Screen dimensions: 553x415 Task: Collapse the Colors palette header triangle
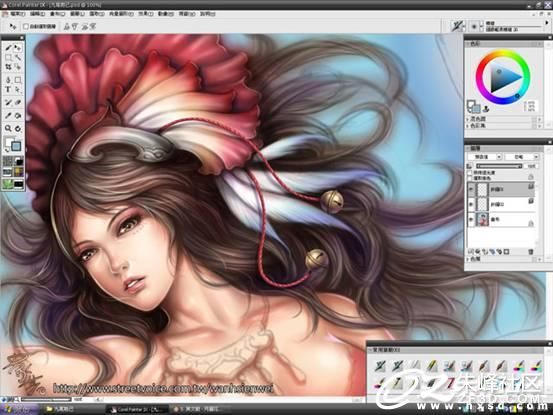tap(468, 44)
